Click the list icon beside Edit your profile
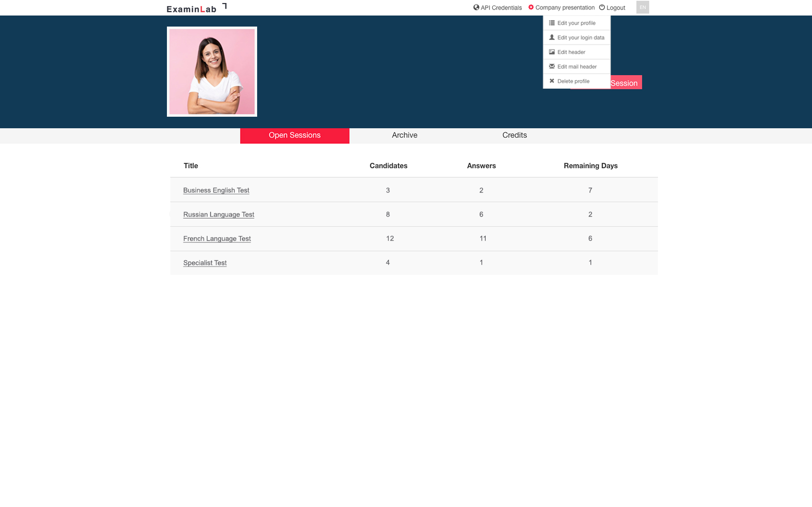812x507 pixels. [x=552, y=23]
